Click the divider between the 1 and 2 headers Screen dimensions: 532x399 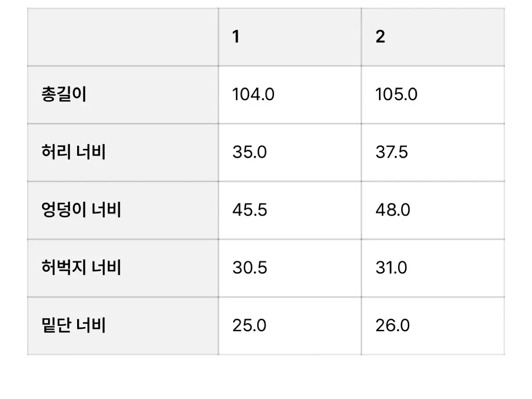(x=361, y=37)
